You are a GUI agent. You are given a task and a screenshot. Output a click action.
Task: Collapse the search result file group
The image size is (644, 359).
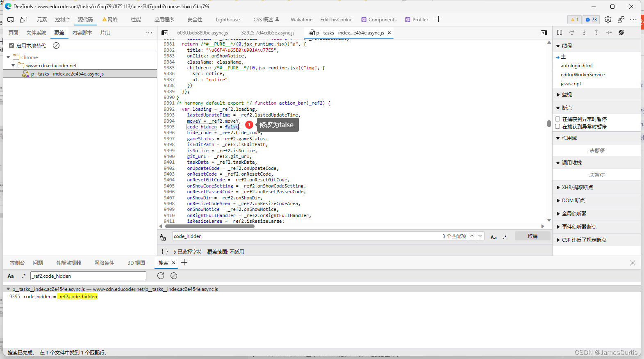coord(8,289)
